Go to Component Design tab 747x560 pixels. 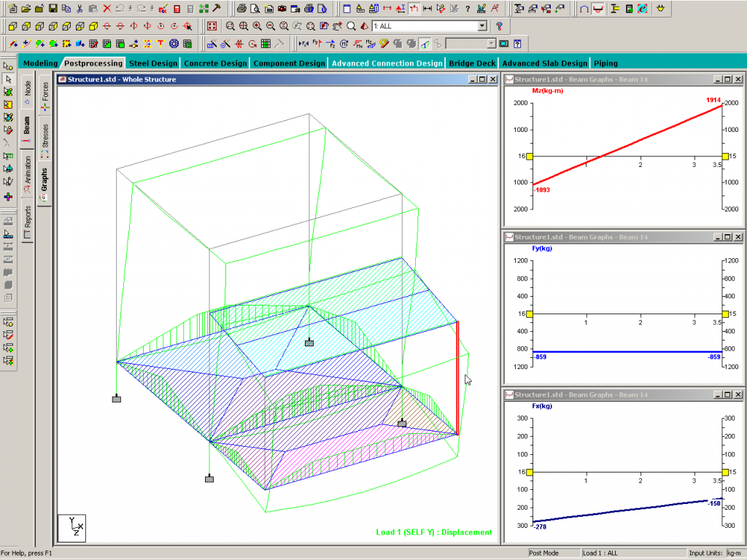click(x=289, y=63)
